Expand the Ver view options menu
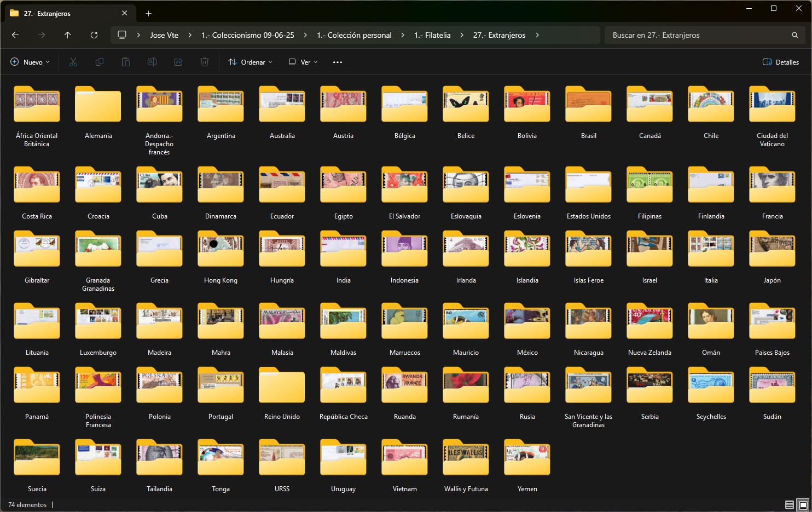 [x=303, y=62]
